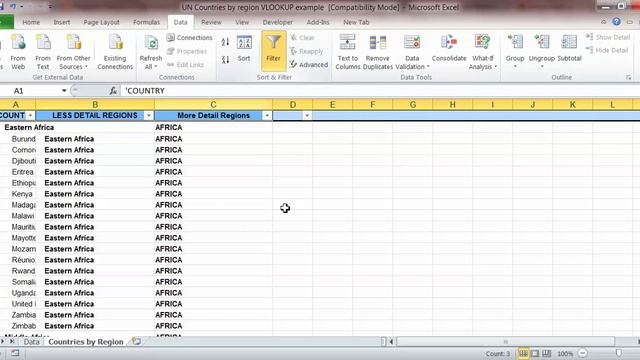Click the 100% zoom level
Image resolution: width=640 pixels, height=360 pixels.
click(565, 353)
